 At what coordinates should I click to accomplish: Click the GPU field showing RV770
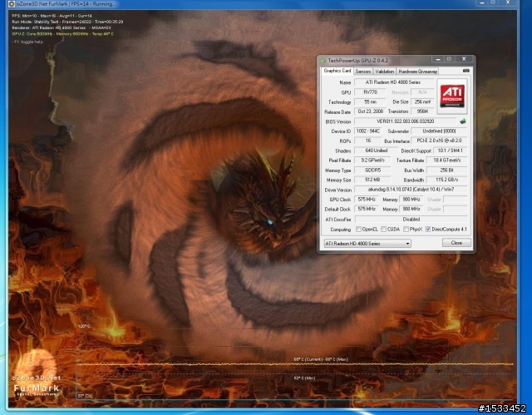(x=370, y=92)
